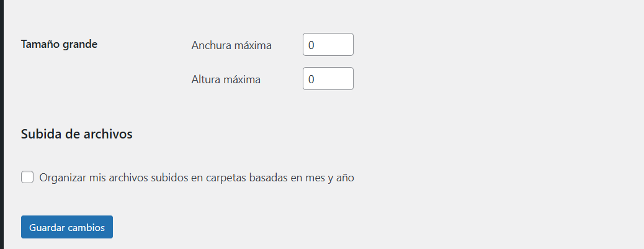The image size is (644, 249).
Task: Click the Guardar cambios button
Action: coord(67,227)
